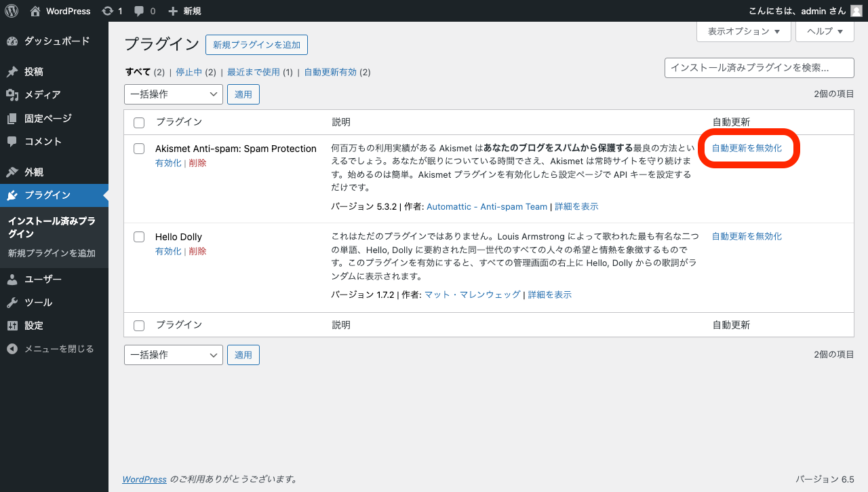This screenshot has height=492, width=868.
Task: Open the WordPress logo menu
Action: pyautogui.click(x=12, y=11)
